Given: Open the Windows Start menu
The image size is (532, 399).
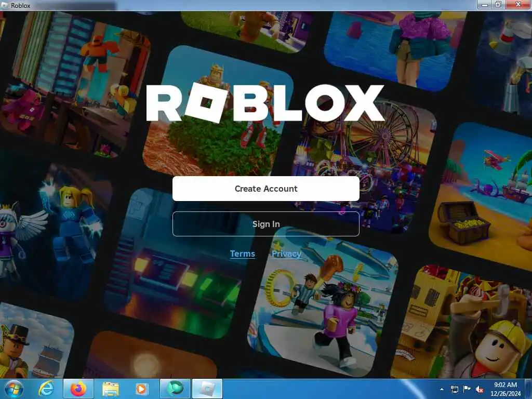Looking at the screenshot, I should (14, 389).
